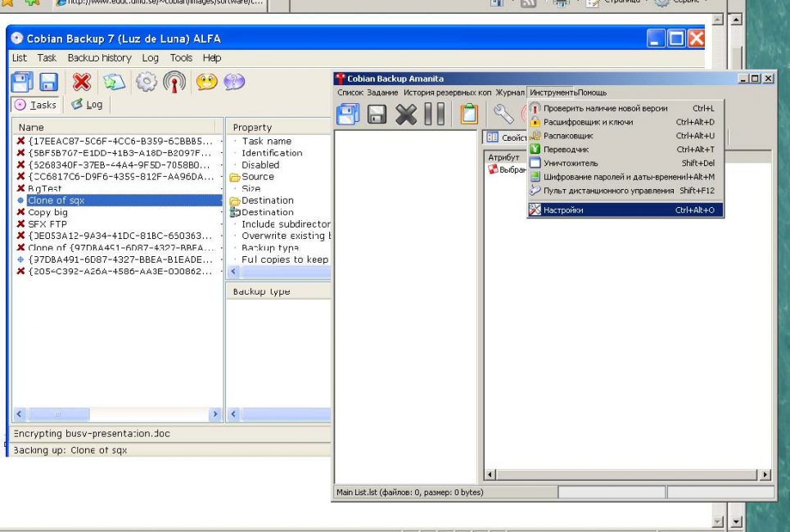Choose Проверить наличие новой версии menu entry
The width and height of the screenshot is (790, 532).
[x=625, y=108]
